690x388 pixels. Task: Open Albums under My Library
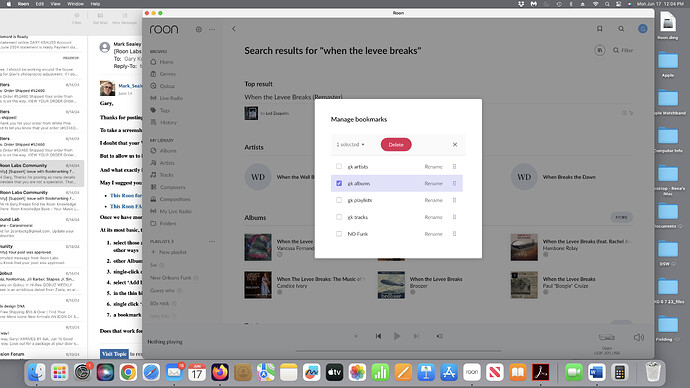(x=163, y=151)
